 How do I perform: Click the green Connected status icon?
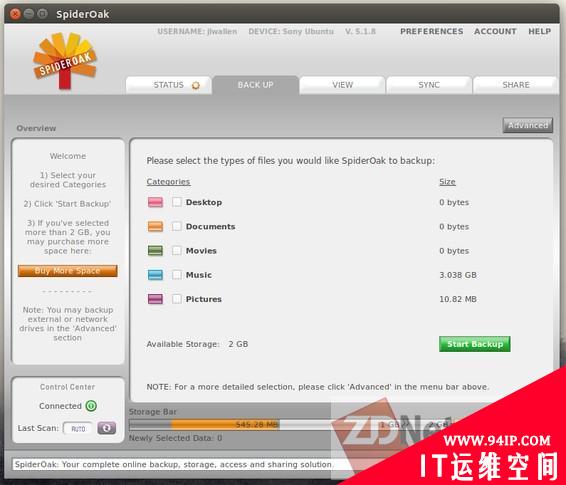coord(91,406)
